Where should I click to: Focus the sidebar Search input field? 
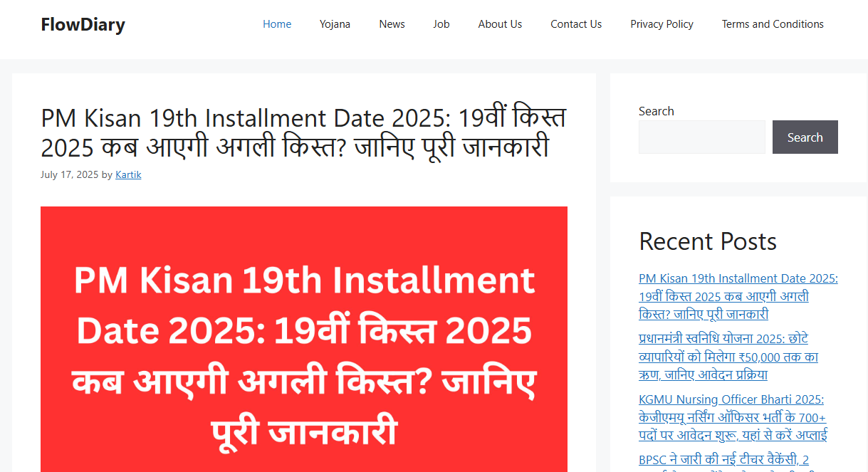(702, 137)
